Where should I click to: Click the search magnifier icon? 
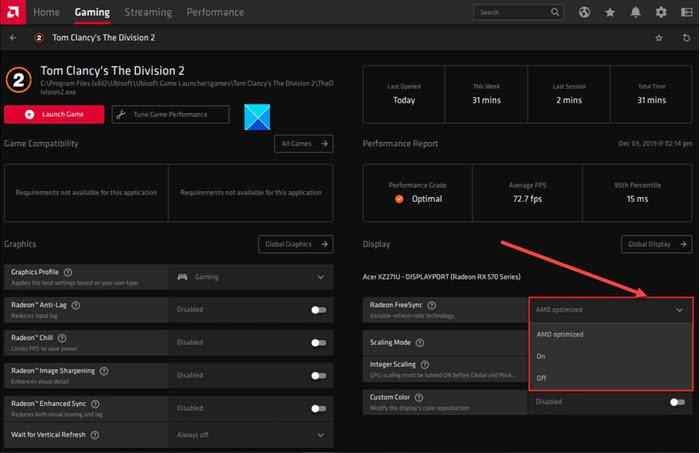pos(555,12)
